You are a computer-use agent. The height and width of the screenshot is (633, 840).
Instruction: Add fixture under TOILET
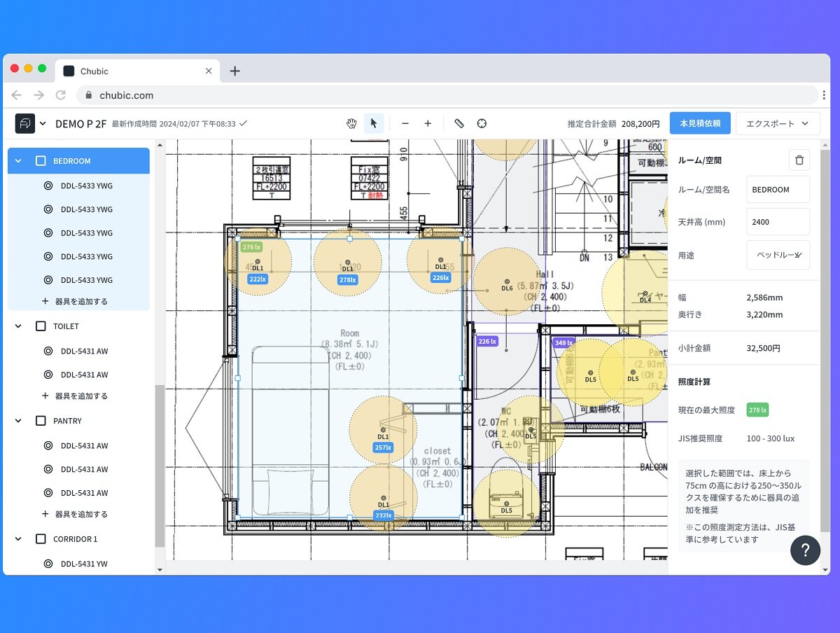pyautogui.click(x=75, y=396)
